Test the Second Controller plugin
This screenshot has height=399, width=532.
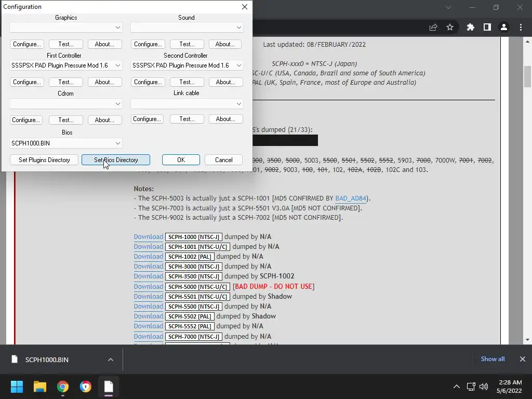click(187, 82)
